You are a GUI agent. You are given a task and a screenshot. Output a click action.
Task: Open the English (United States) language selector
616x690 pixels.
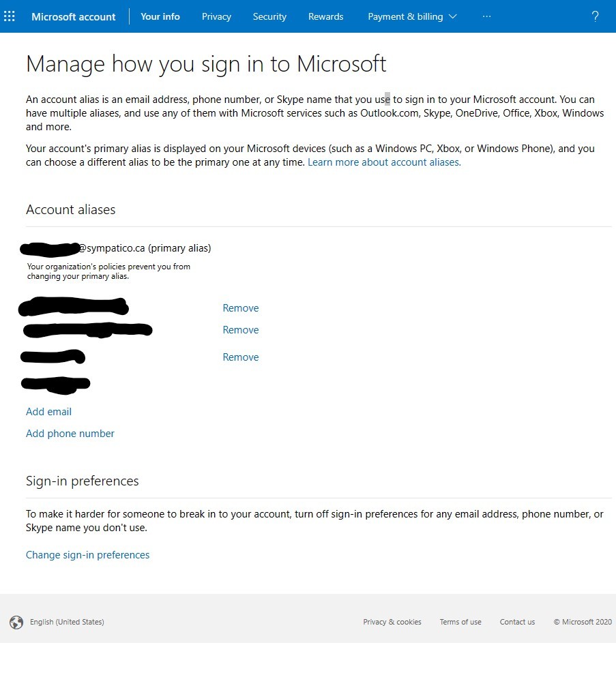(66, 622)
